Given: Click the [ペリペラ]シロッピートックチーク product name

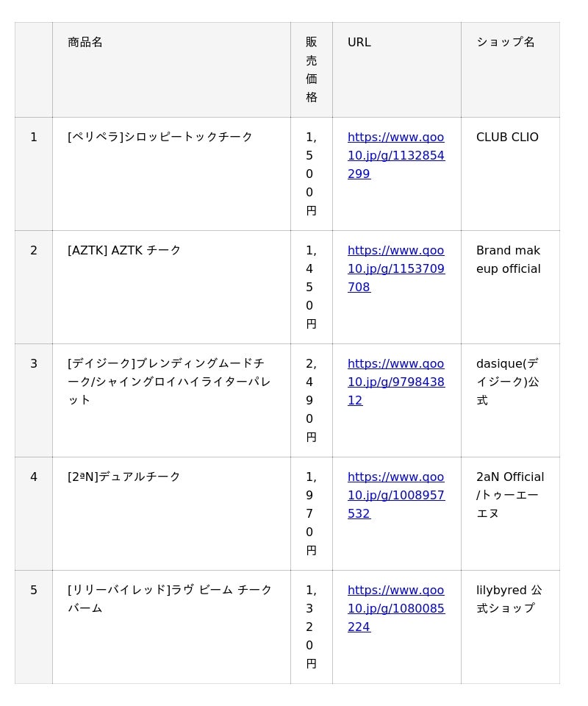Looking at the screenshot, I should point(160,137).
